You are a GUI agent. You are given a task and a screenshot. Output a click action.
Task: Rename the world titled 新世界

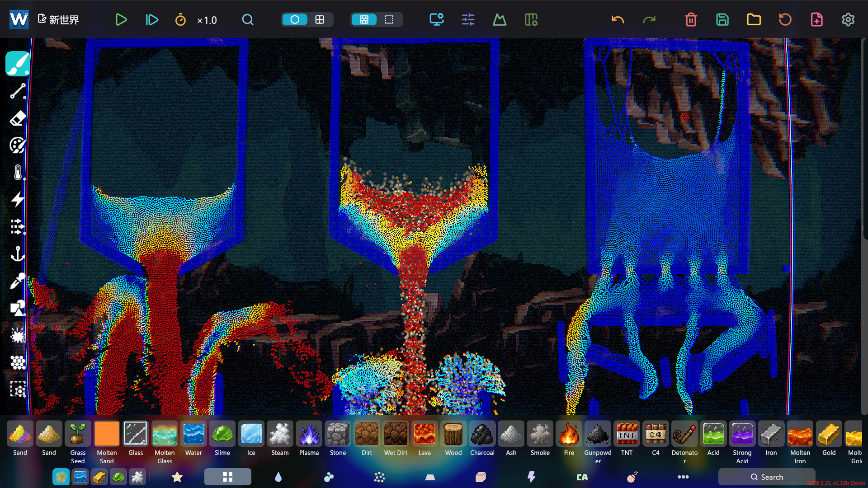point(58,20)
